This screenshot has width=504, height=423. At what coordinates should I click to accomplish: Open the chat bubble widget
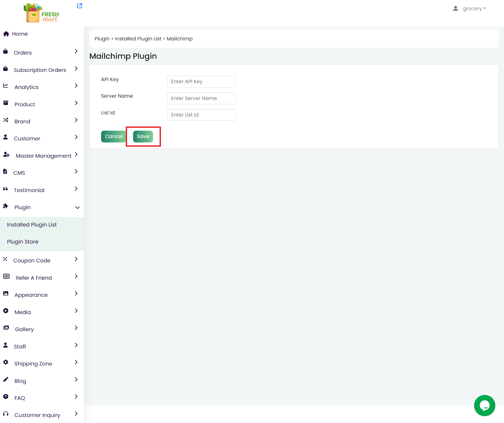(x=484, y=405)
